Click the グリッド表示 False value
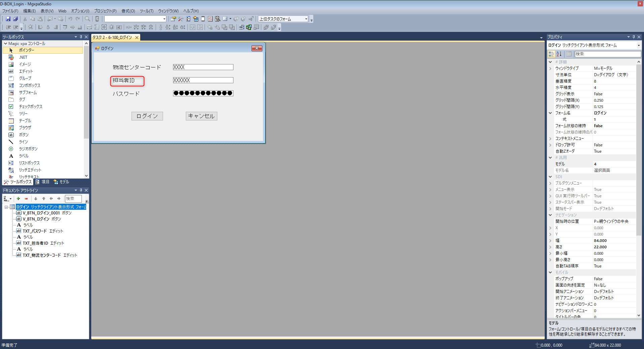644x349 pixels. [x=598, y=94]
